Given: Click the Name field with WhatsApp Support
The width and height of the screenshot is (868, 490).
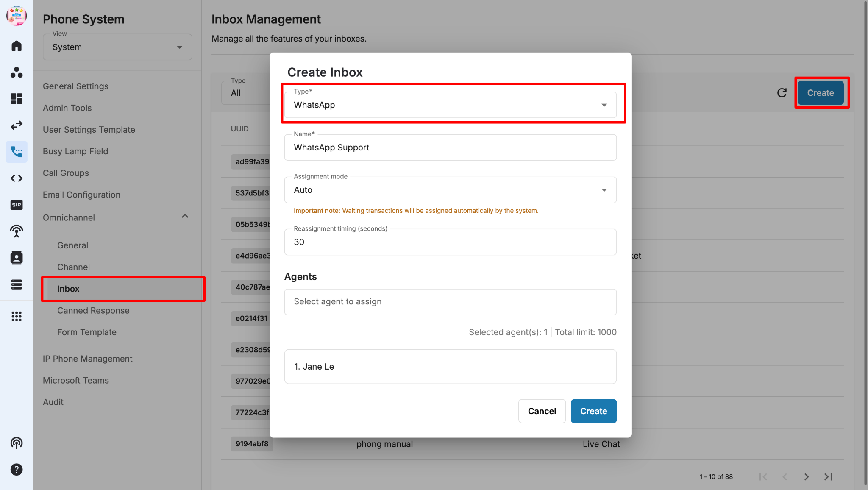Looking at the screenshot, I should coord(451,148).
